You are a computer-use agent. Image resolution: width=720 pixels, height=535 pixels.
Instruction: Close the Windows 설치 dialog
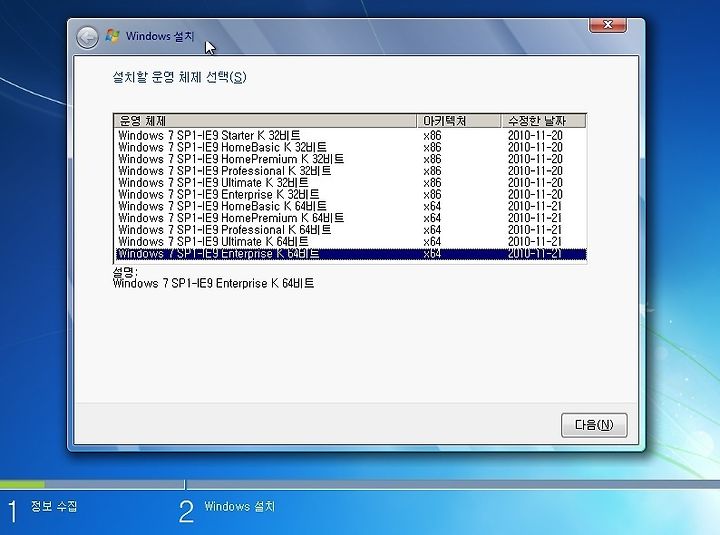(x=608, y=25)
